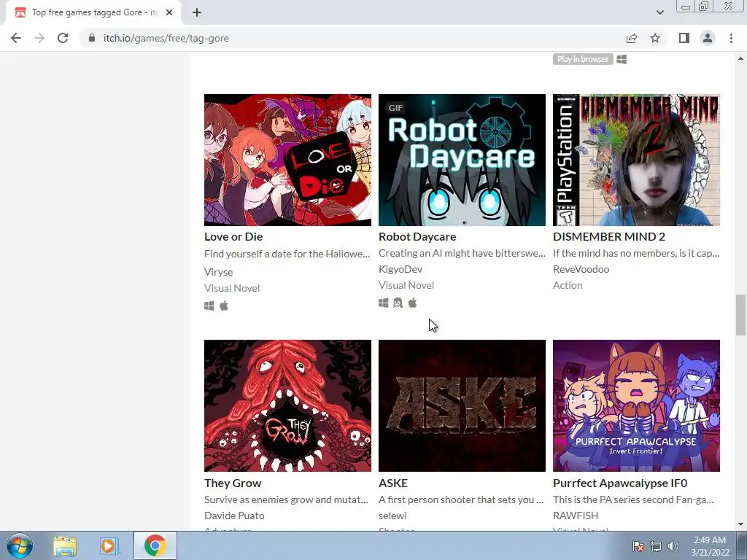Go back to the previous page
Image resolution: width=747 pixels, height=560 pixels.
pyautogui.click(x=16, y=38)
